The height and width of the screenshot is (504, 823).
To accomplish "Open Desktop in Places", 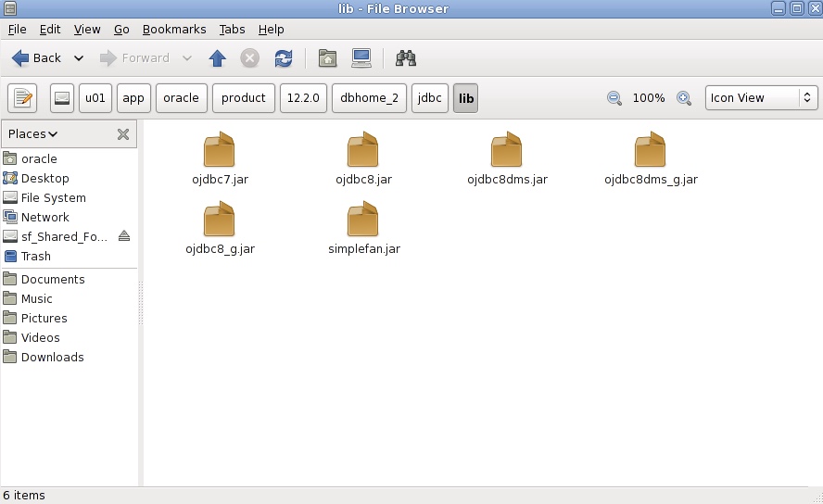I will click(x=44, y=178).
